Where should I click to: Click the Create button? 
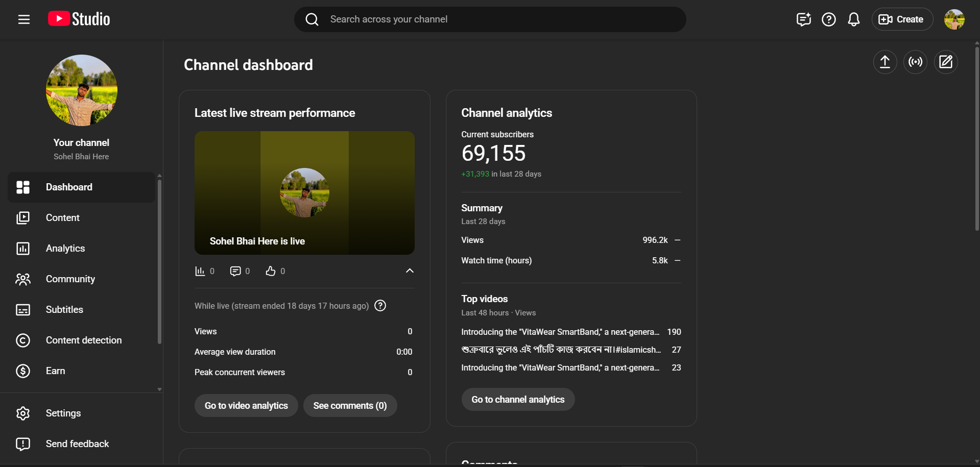coord(902,19)
